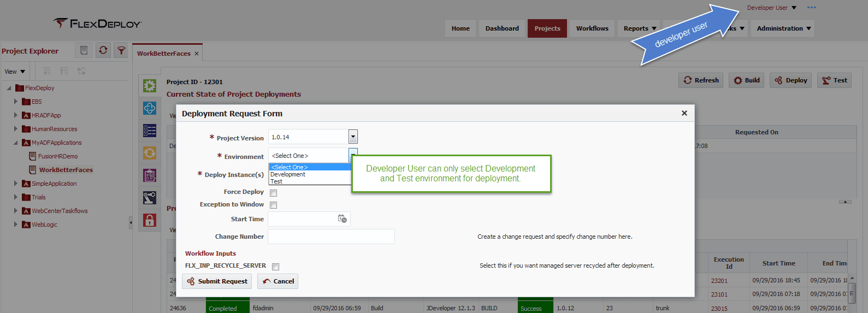Image resolution: width=868 pixels, height=313 pixels.
Task: Open the navy list properties sidebar tab
Action: [150, 131]
